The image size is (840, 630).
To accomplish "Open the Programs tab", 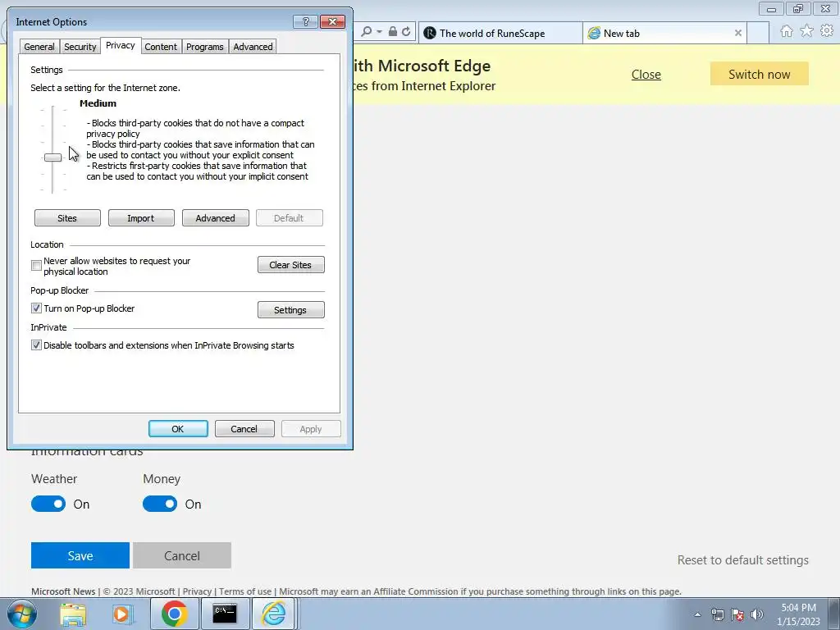I will tap(204, 47).
